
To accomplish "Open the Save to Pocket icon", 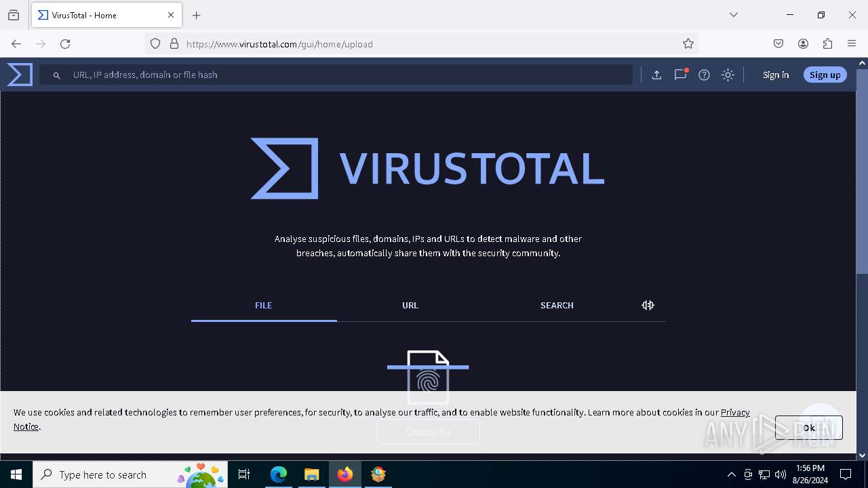I will point(778,44).
